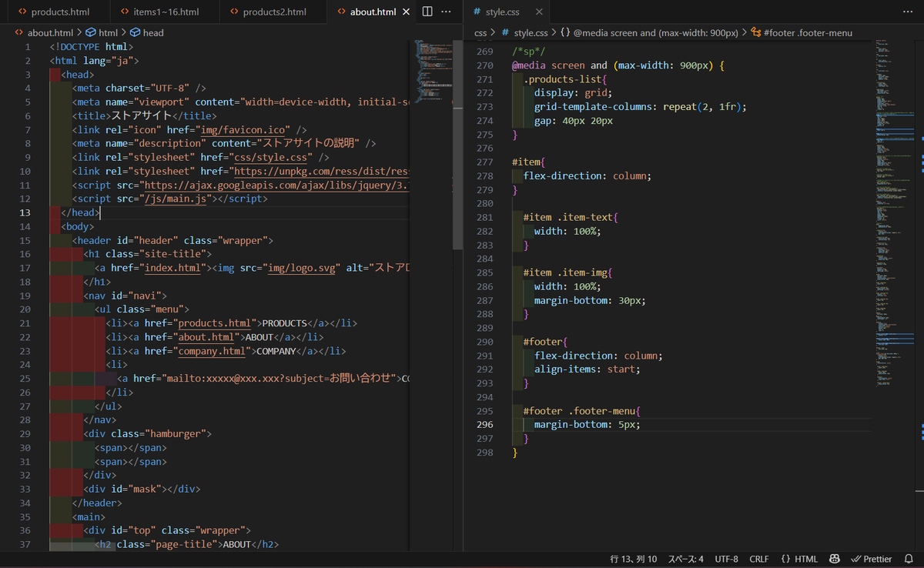Viewport: 924px width, 568px height.
Task: Open the items1~16.html tab
Action: coord(165,12)
